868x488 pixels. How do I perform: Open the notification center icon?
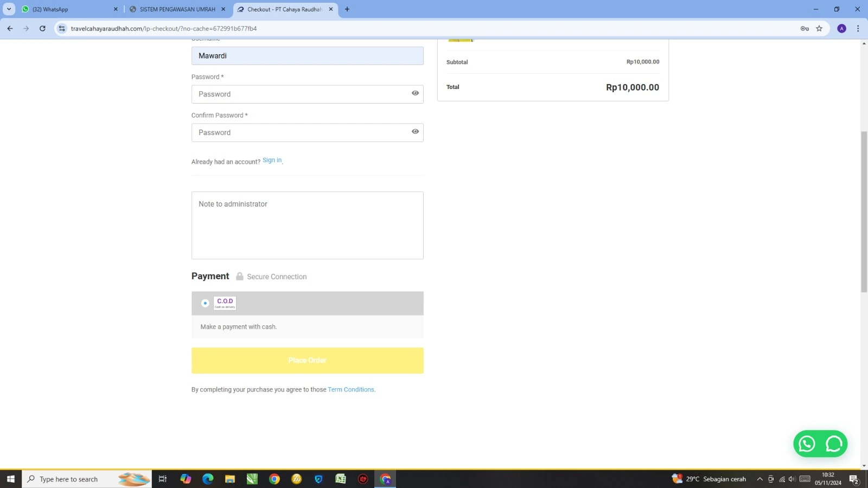[x=854, y=479]
